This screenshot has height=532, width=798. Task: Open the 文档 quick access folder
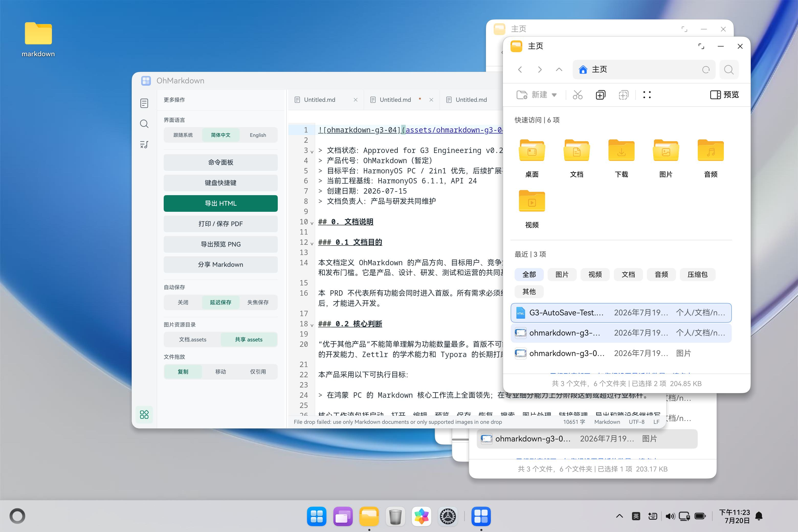coord(577,158)
